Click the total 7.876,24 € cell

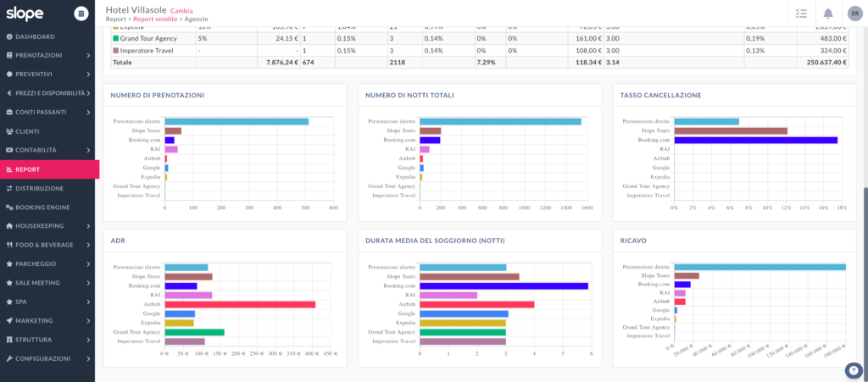coord(278,63)
